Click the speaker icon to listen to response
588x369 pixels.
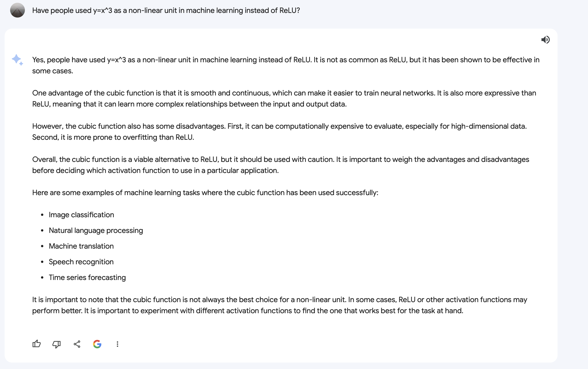pyautogui.click(x=545, y=39)
